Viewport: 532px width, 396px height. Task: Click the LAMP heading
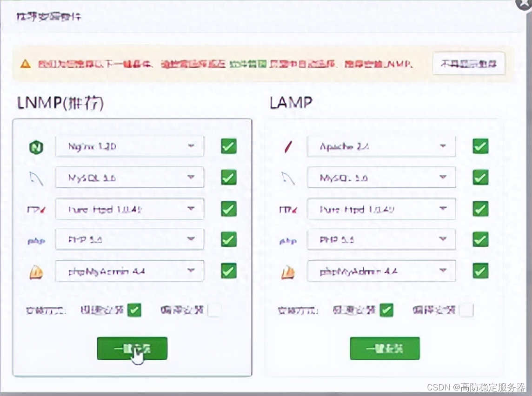coord(291,102)
